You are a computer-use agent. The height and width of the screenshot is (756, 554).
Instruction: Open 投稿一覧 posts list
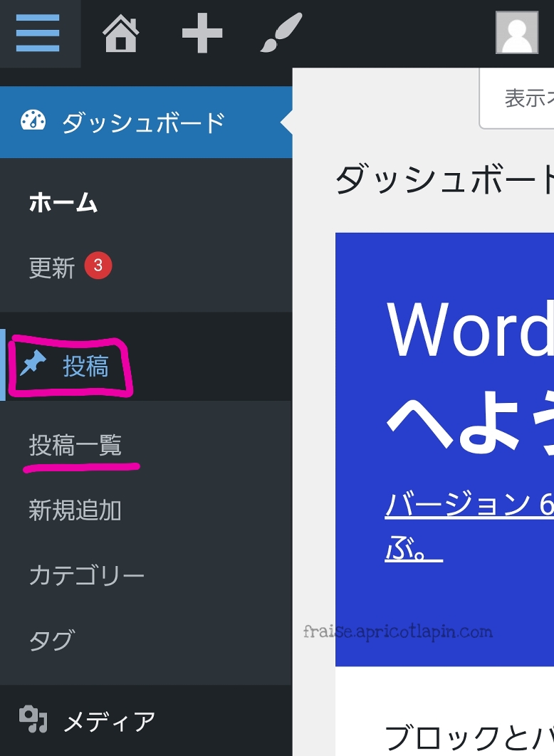[75, 444]
